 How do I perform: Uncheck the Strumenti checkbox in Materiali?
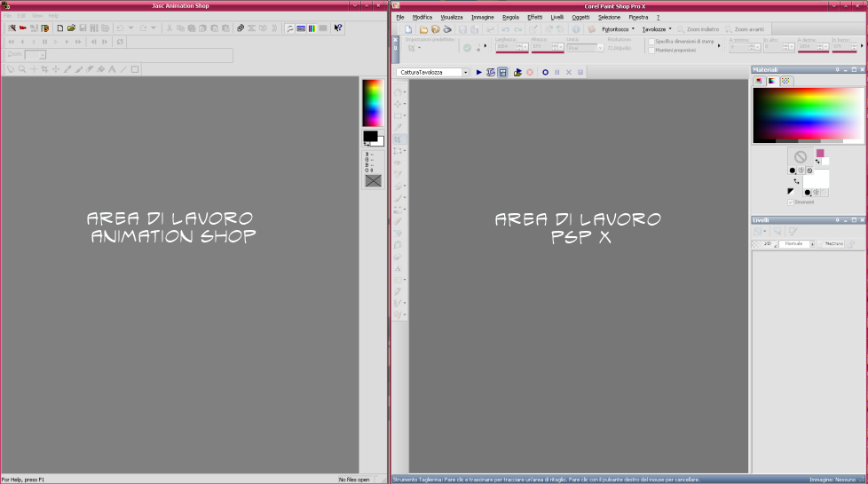(791, 202)
